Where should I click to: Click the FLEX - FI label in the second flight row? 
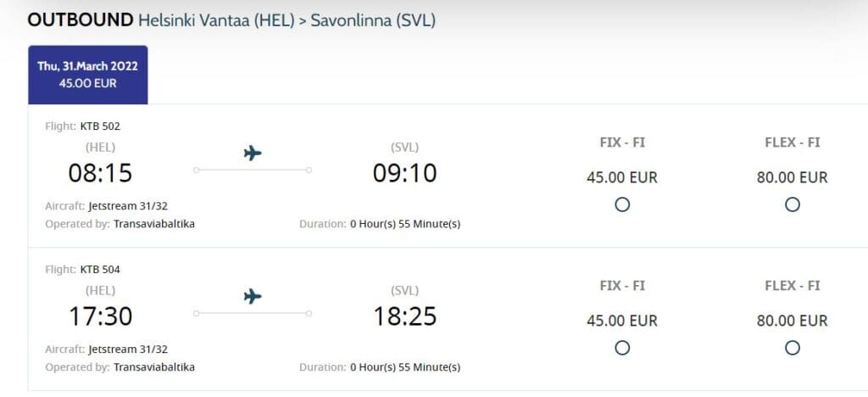pos(792,286)
